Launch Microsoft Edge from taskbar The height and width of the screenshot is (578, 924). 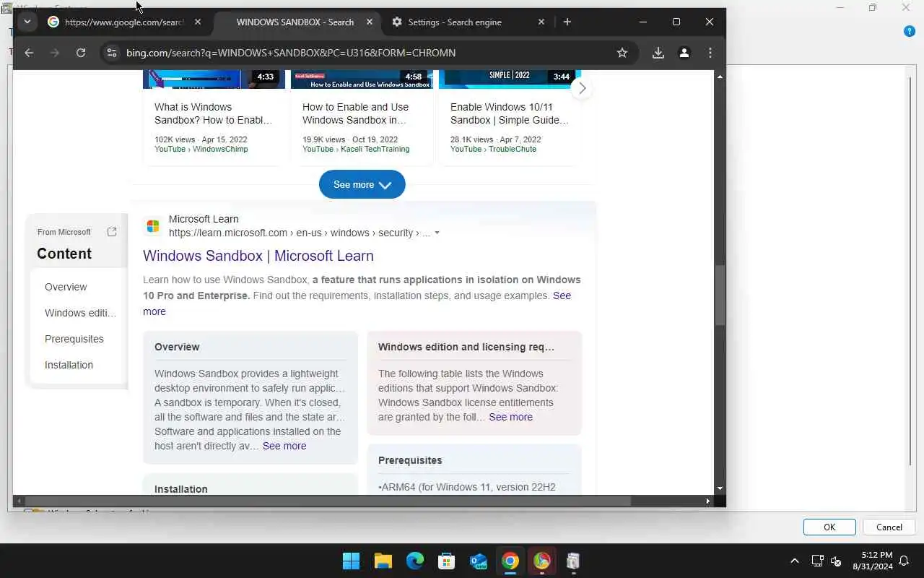(415, 561)
